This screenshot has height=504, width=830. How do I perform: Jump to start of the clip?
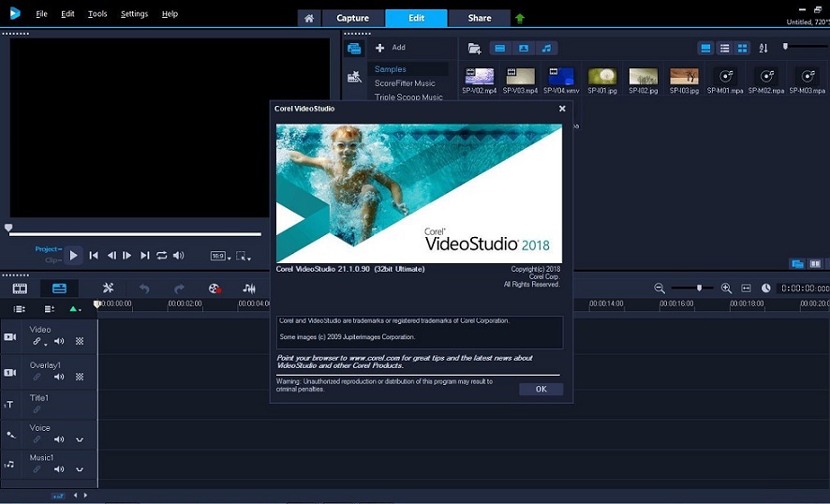(94, 255)
